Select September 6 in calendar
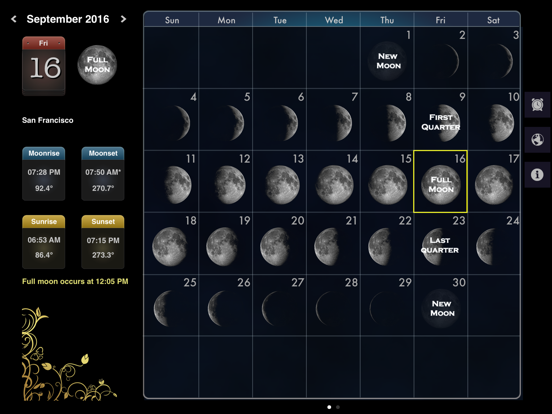552x414 pixels. pos(280,120)
